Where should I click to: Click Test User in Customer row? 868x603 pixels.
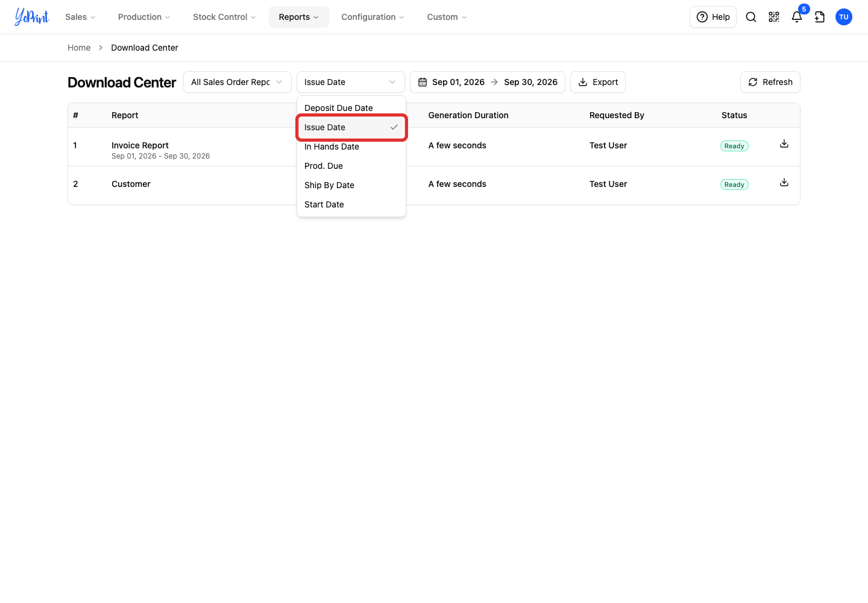pos(608,184)
